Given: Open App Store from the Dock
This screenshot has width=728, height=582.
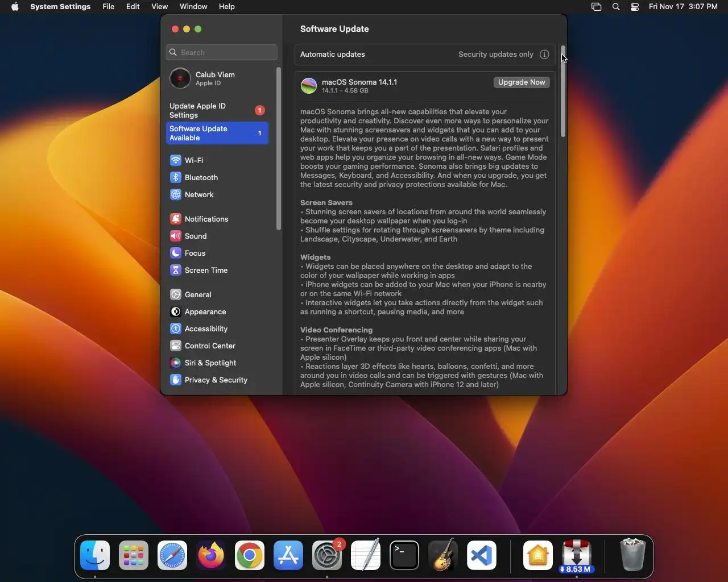Looking at the screenshot, I should tap(288, 555).
